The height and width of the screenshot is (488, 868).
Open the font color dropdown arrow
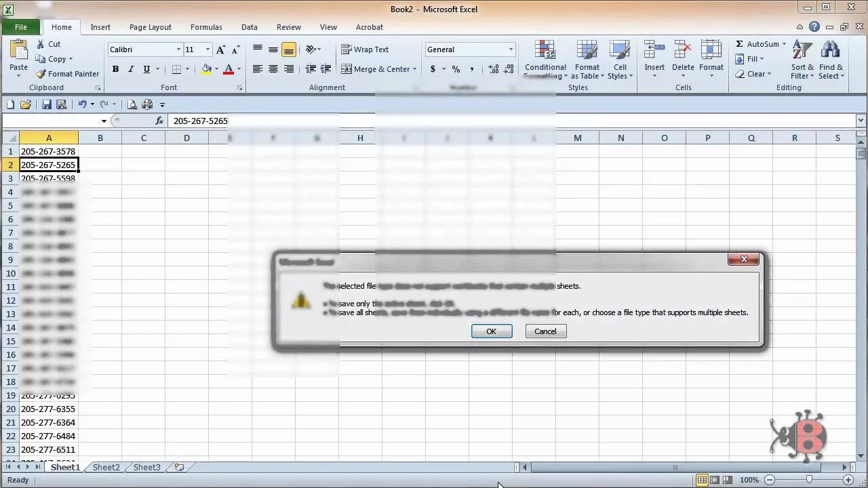239,69
